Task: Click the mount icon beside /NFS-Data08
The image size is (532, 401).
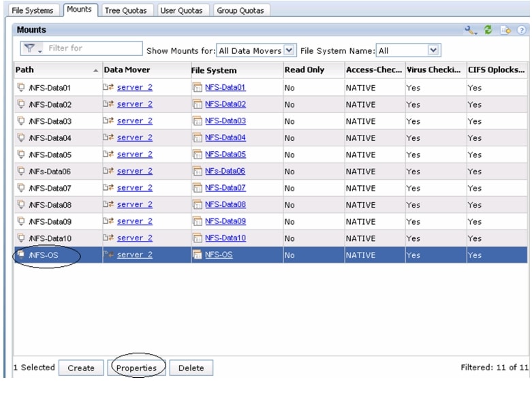Action: click(x=21, y=205)
